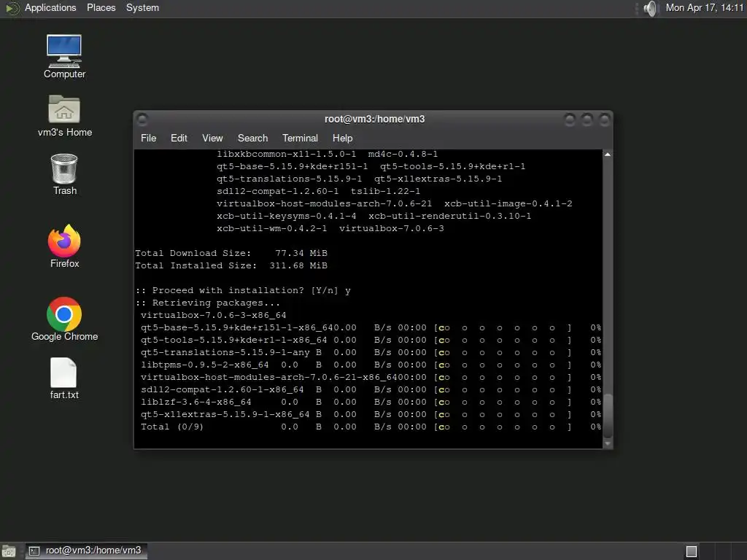Click the 'Retrieving packages...' line
The height and width of the screenshot is (560, 747).
(x=208, y=303)
